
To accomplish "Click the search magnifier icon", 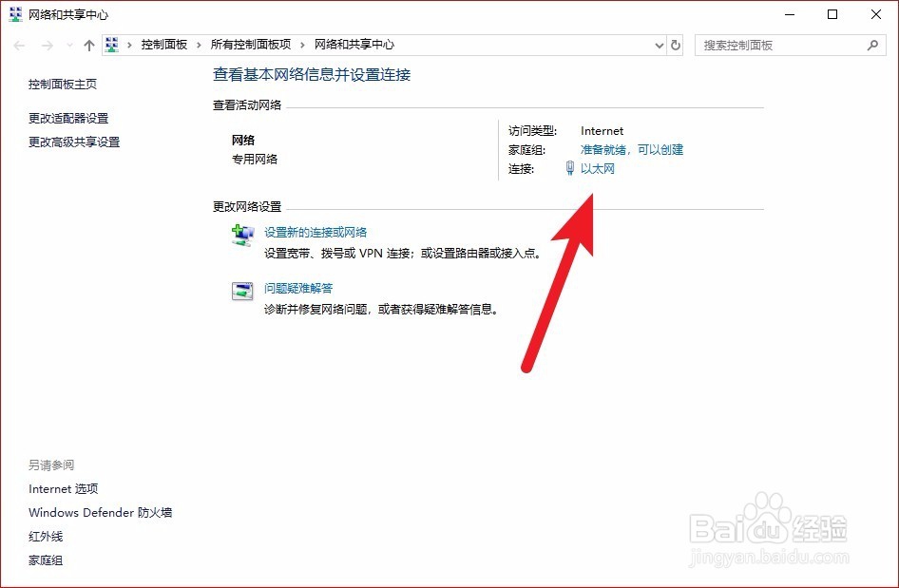I will (x=873, y=45).
